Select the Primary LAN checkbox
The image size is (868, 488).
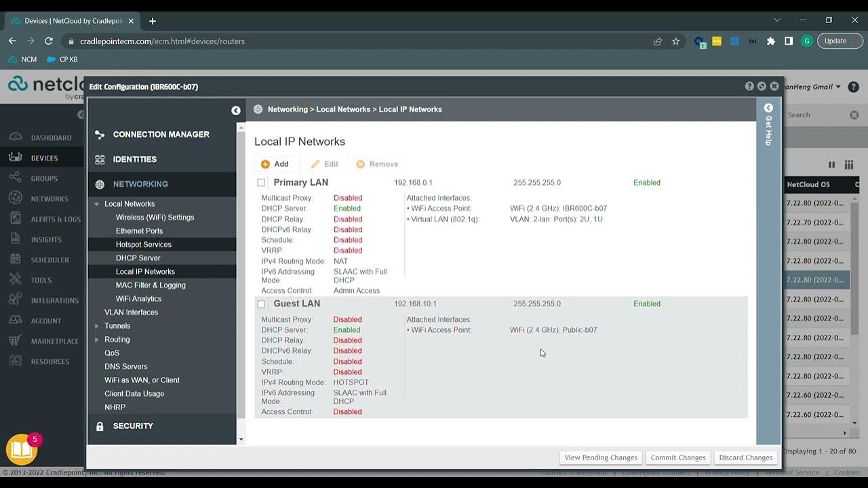261,183
